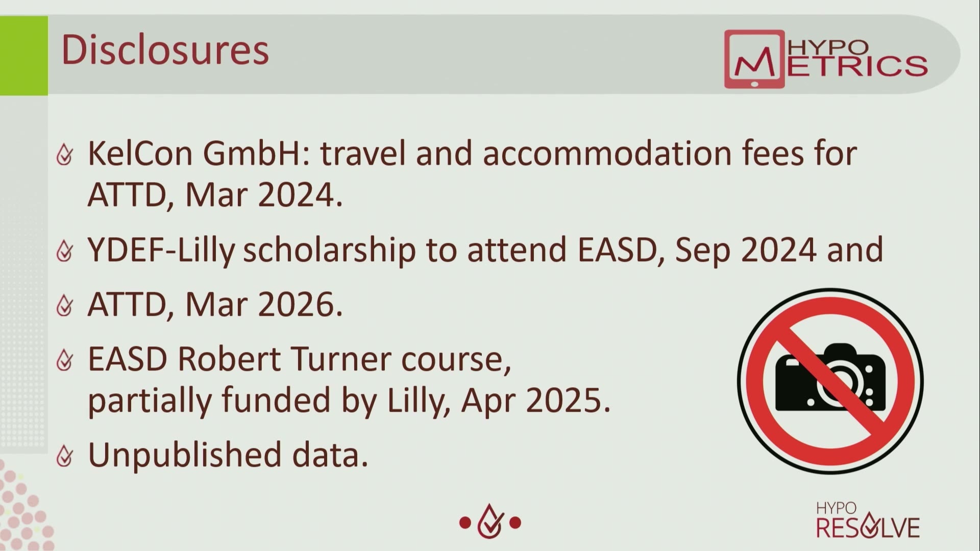Click the right red dot beside center droplet
Viewport: 980px width, 551px height.
[516, 523]
